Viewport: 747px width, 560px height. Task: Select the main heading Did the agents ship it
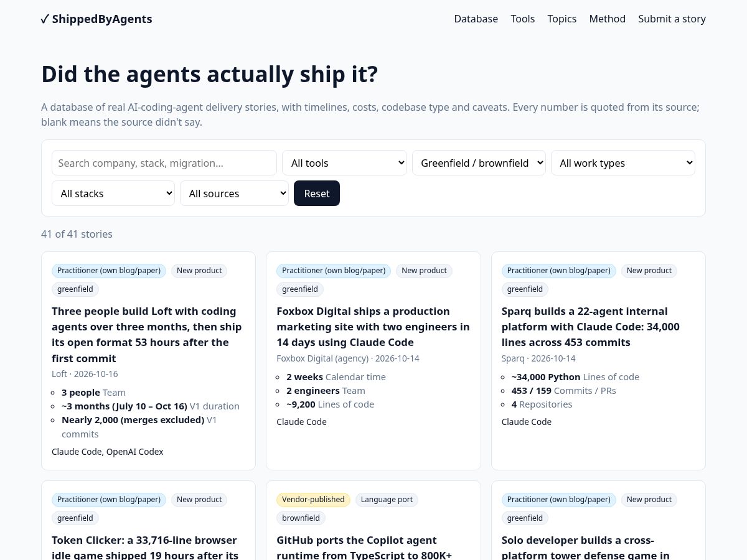point(209,74)
